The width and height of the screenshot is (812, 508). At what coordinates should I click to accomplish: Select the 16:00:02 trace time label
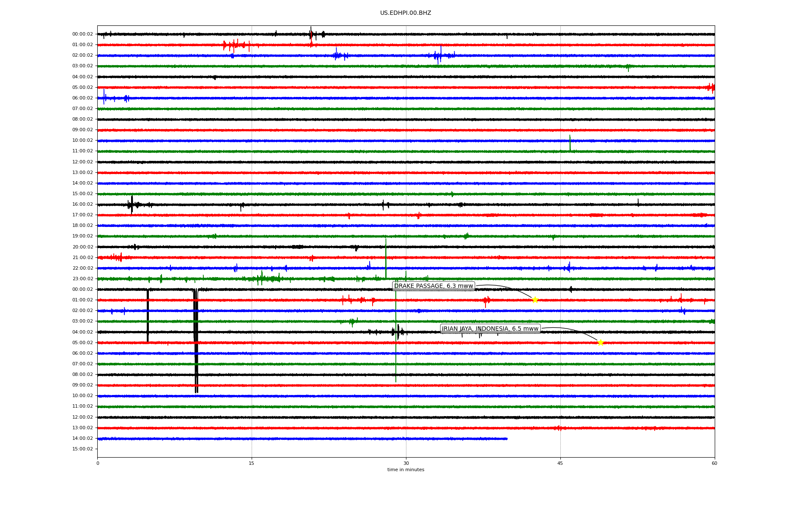coord(82,204)
